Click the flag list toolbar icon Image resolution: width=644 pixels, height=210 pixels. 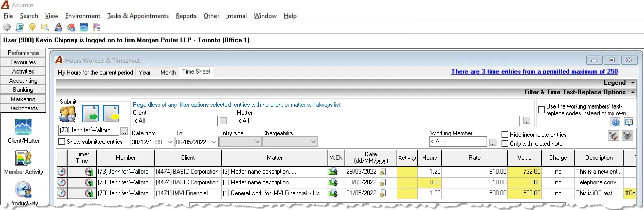[97, 27]
